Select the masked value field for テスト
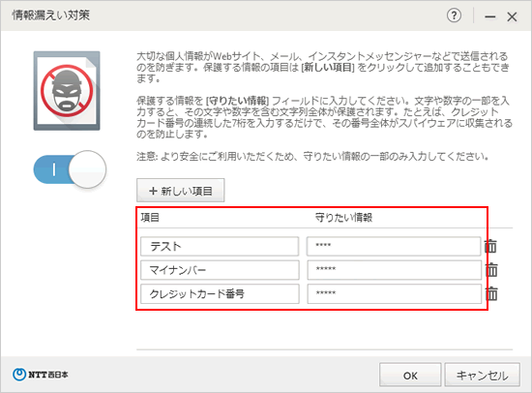This screenshot has width=532, height=393. [x=394, y=246]
